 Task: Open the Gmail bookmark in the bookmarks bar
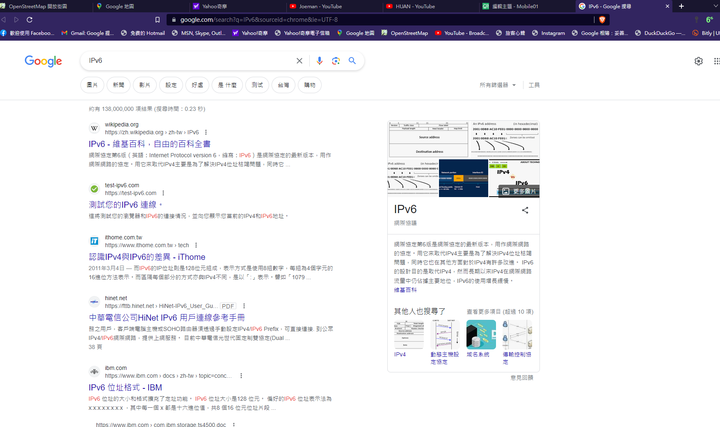tap(87, 33)
